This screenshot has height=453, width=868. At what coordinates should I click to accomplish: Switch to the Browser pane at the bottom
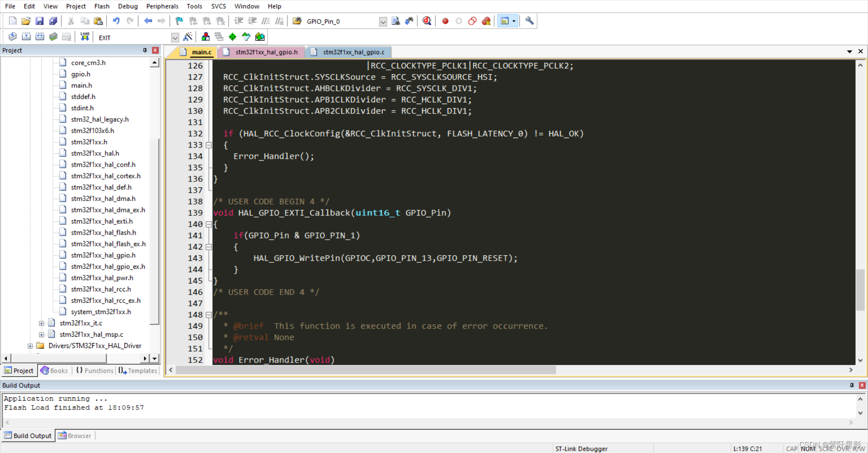(x=75, y=435)
